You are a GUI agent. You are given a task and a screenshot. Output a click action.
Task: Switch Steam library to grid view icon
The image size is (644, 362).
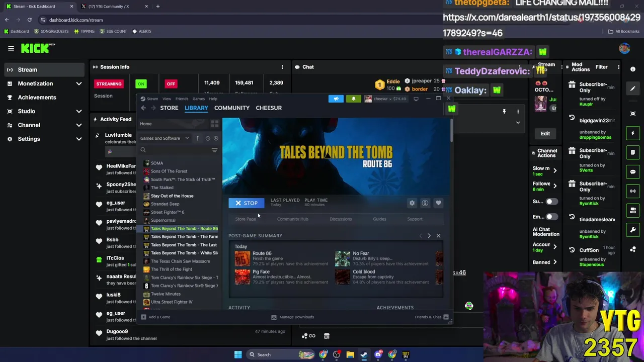coord(215,124)
